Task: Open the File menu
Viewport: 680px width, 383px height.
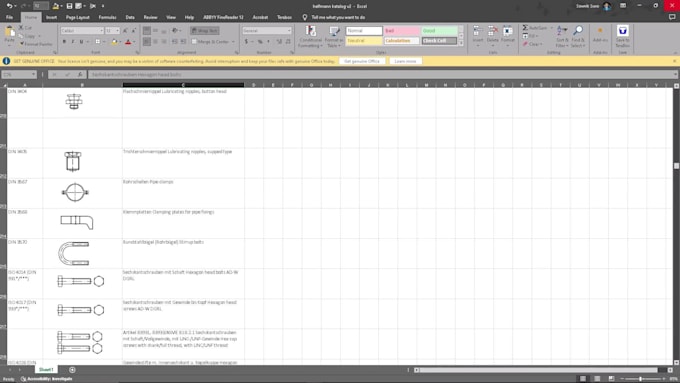Action: point(10,17)
